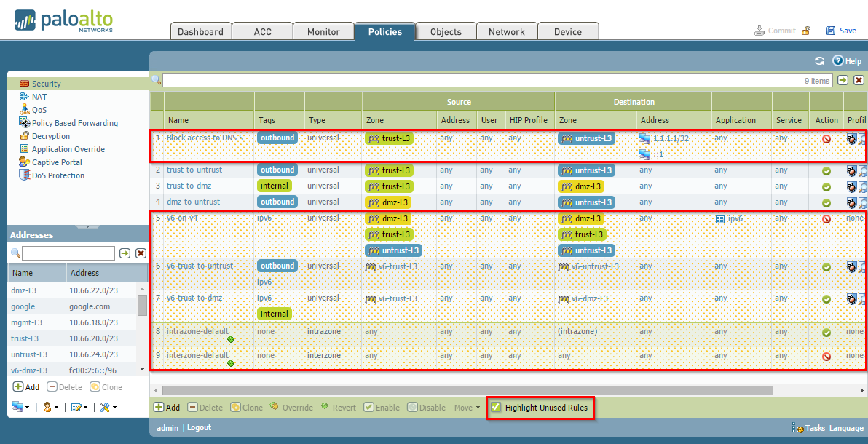This screenshot has height=444, width=868.
Task: Apply rule filter with green arrow icon
Action: [843, 80]
